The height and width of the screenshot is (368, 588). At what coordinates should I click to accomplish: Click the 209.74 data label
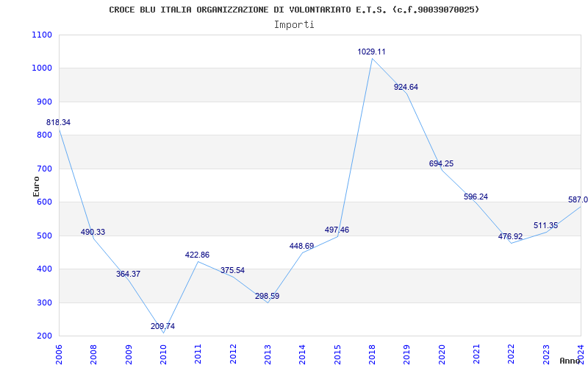[x=162, y=326]
